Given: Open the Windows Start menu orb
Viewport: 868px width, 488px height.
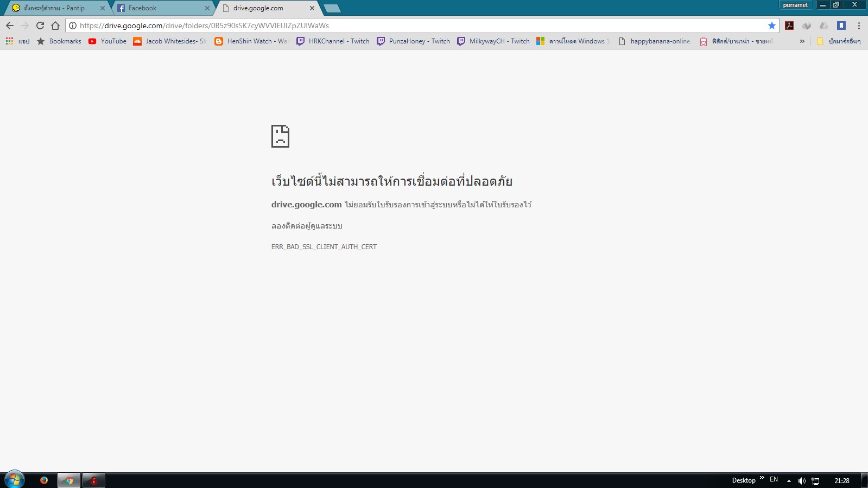Looking at the screenshot, I should 15,480.
